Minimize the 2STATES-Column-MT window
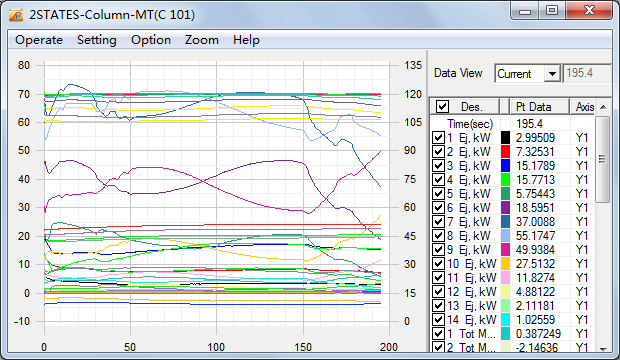Screen dimensions: 620x360 (525, 11)
